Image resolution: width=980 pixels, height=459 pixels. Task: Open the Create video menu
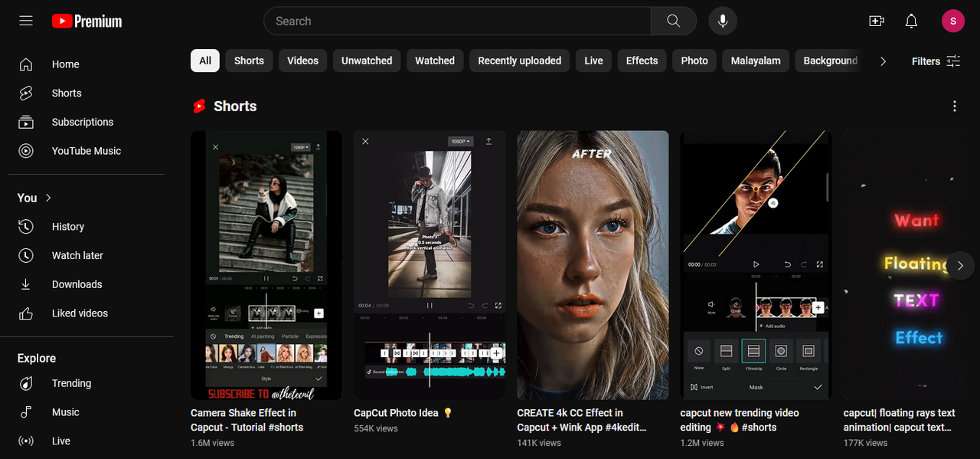click(x=877, y=21)
